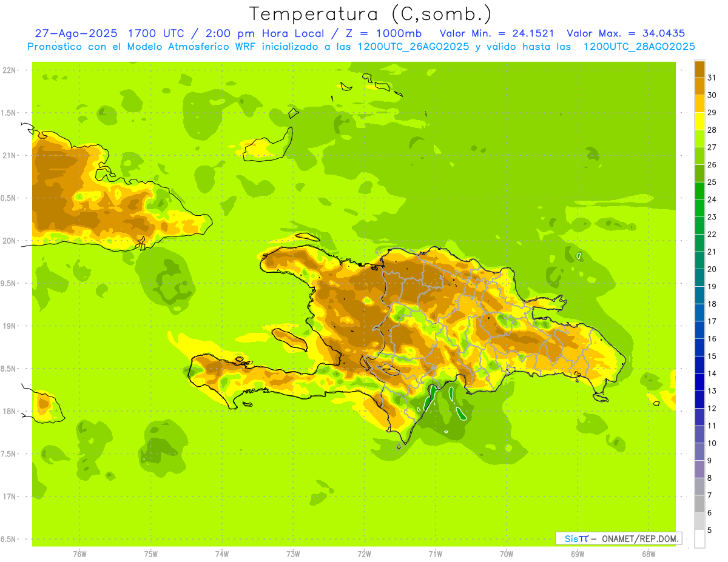
Task: Select the "1200UTC_28AGO2025" valid-until time
Action: (639, 46)
